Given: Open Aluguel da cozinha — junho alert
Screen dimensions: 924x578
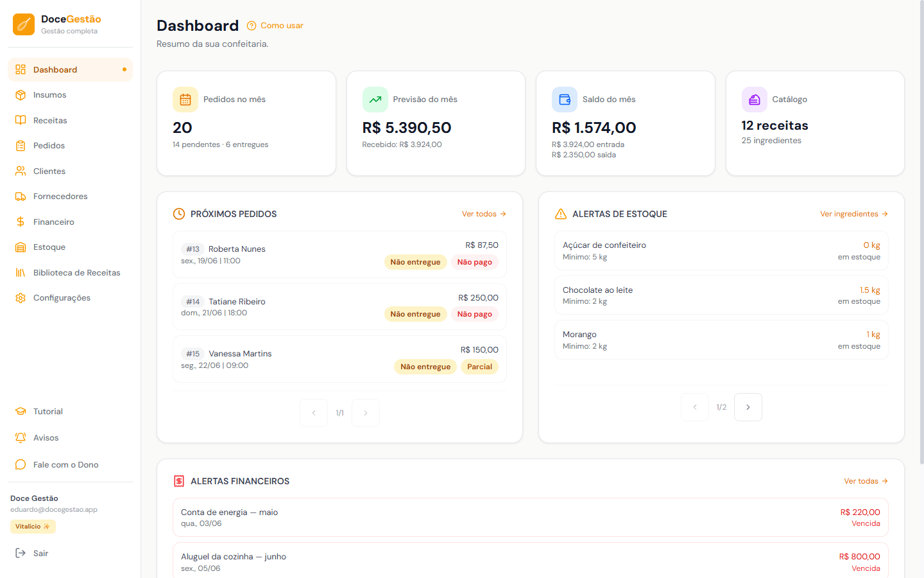Looking at the screenshot, I should click(531, 560).
